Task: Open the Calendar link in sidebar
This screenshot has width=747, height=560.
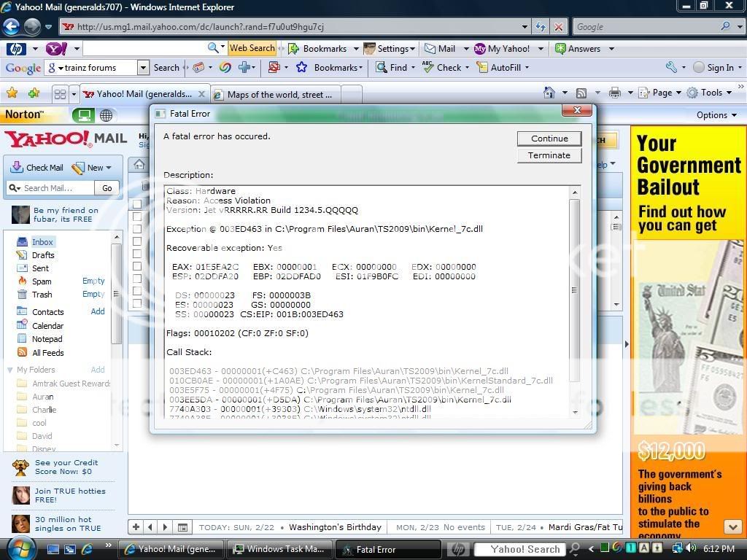Action: pyautogui.click(x=47, y=326)
